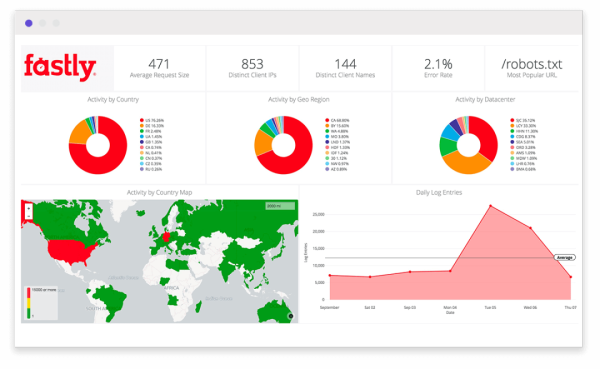The height and width of the screenshot is (369, 600).
Task: Click the 471 Average Request Size metric
Action: tap(159, 68)
